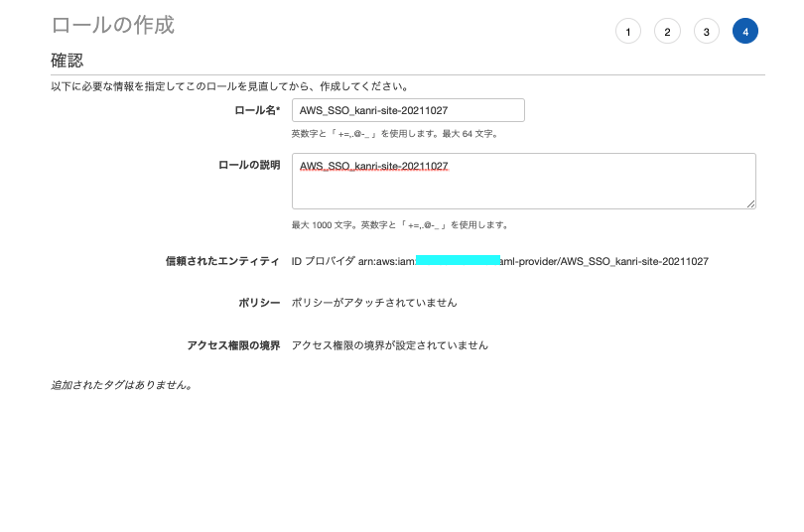Click the resize handle of description textarea
The width and height of the screenshot is (804, 532).
(750, 204)
